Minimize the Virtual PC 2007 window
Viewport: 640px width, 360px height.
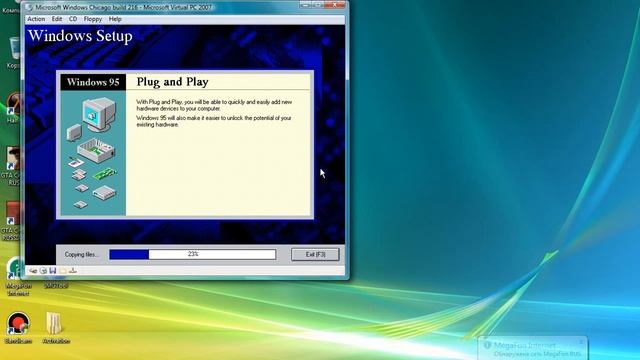304,4
